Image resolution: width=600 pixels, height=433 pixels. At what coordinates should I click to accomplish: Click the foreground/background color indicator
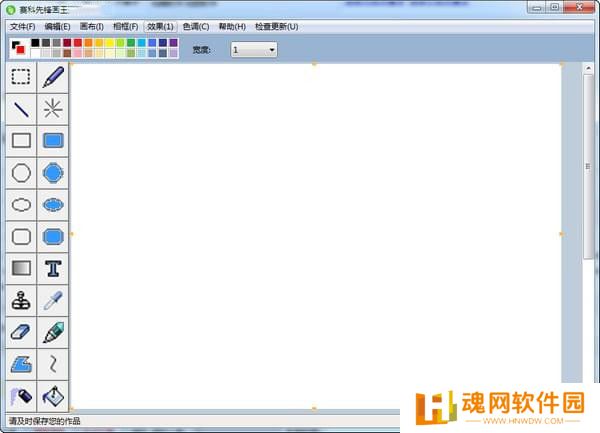(x=18, y=48)
